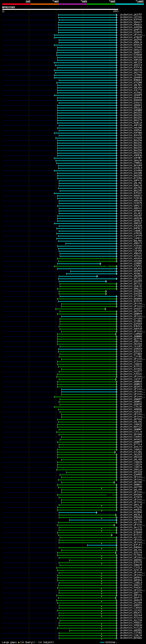Viewport: 146px width, 644px height.
Task: Select hit label UniRef100_A4K539
Action: [x=131, y=329]
